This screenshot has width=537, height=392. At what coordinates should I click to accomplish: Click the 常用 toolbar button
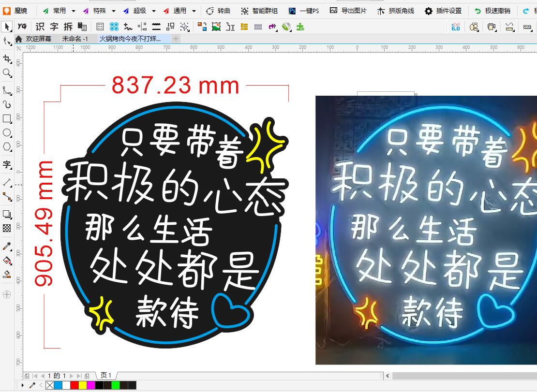point(54,11)
